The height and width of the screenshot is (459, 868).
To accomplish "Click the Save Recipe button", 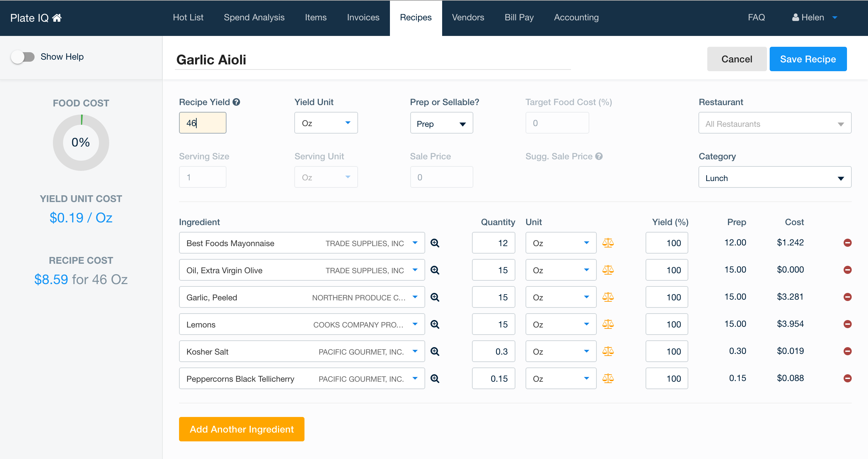I will (808, 59).
